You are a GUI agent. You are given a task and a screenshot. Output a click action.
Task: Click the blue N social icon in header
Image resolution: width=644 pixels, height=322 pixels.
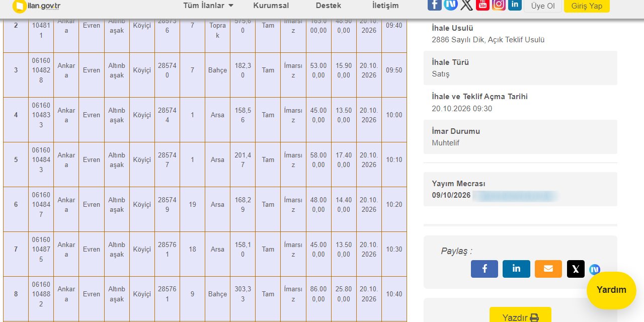pyautogui.click(x=451, y=5)
